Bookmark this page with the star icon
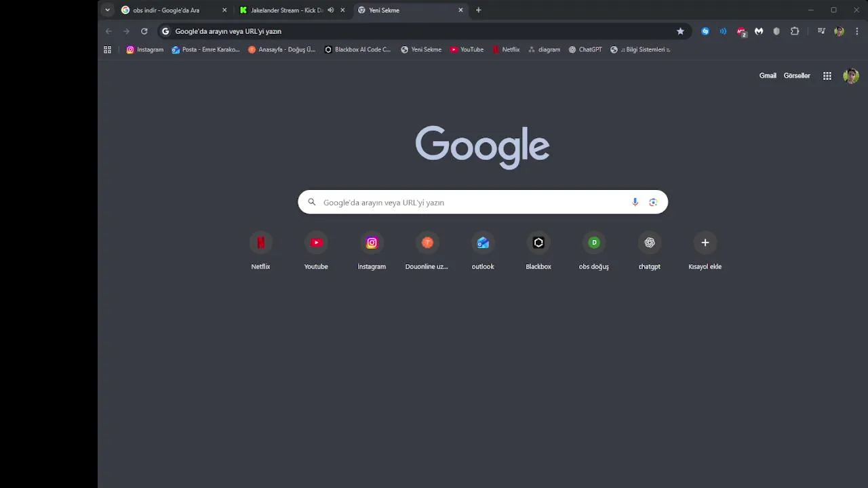 point(680,31)
